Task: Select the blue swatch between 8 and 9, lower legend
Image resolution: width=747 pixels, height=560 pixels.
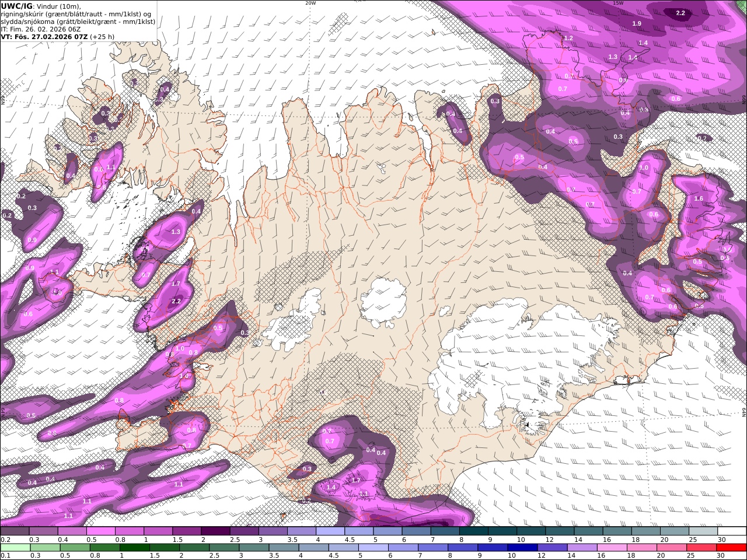Action: pyautogui.click(x=462, y=548)
